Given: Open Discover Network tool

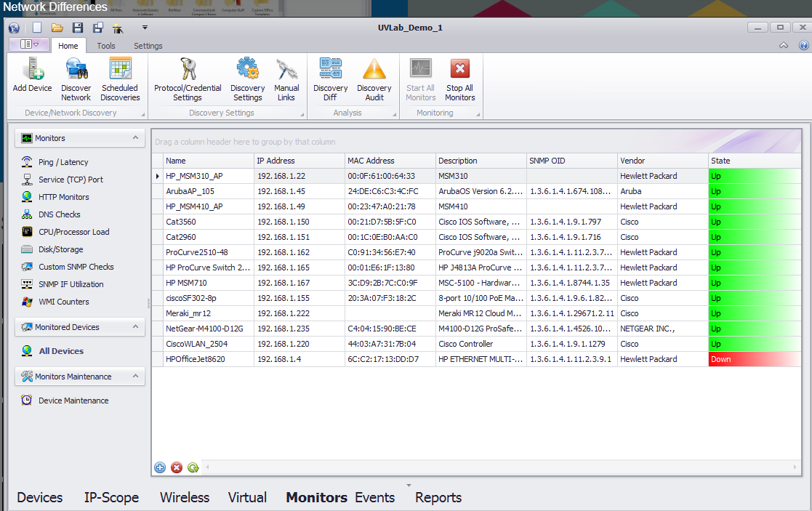Looking at the screenshot, I should [76, 79].
